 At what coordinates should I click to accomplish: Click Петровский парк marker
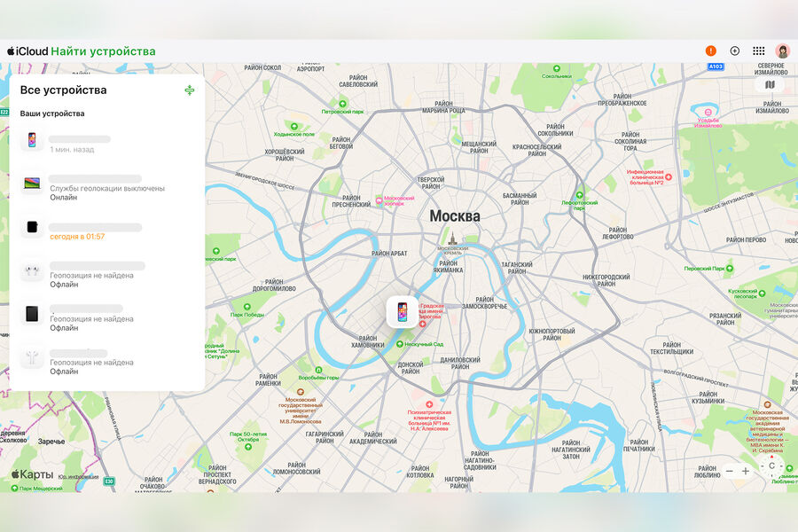(x=342, y=104)
